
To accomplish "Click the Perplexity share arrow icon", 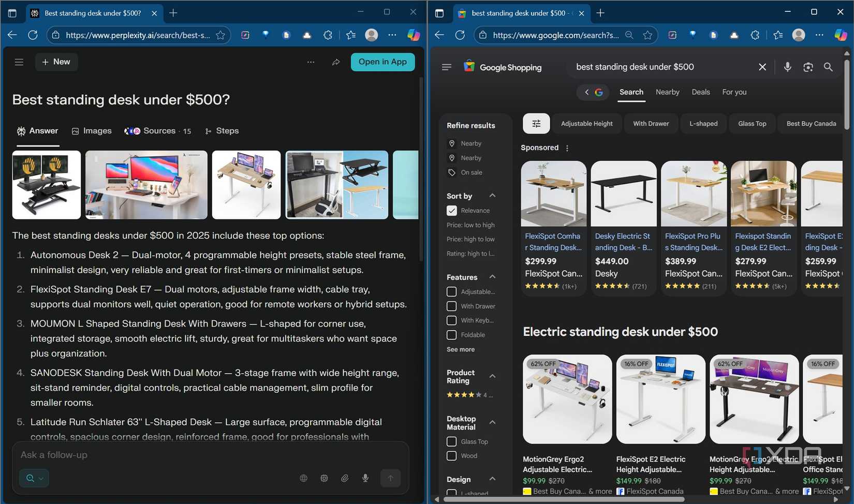I will pos(336,62).
